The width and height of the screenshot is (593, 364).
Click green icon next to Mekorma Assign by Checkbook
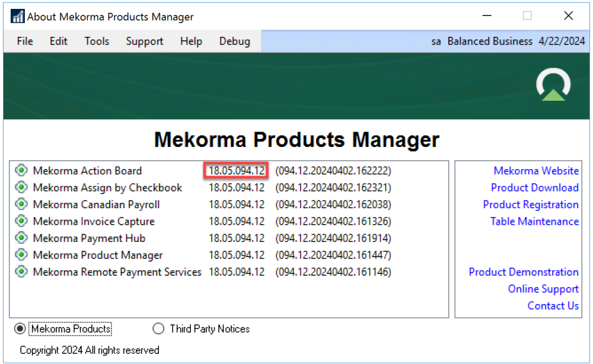tap(22, 187)
